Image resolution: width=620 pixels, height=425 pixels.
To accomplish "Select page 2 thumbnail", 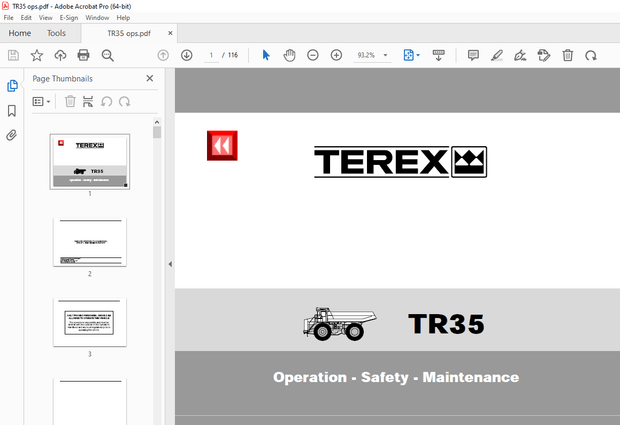I will coord(90,242).
